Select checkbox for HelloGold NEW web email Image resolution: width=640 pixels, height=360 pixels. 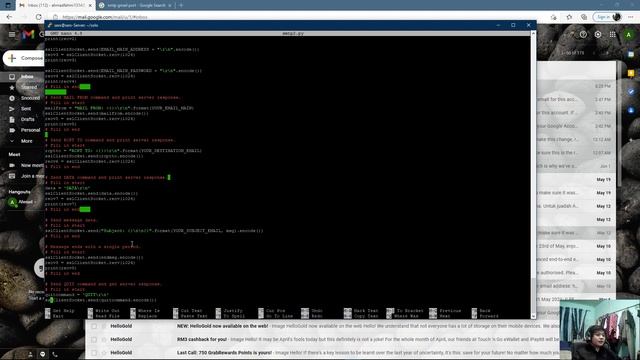tap(94, 326)
